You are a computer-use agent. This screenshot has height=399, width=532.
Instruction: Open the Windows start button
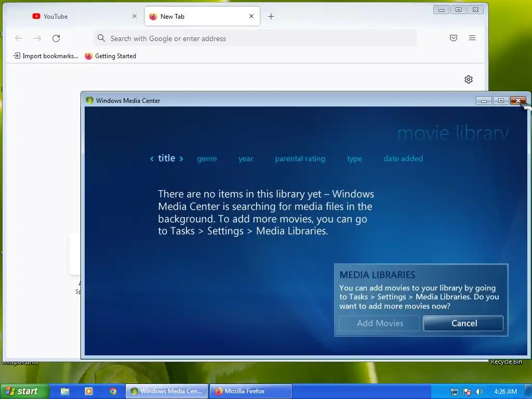24,391
